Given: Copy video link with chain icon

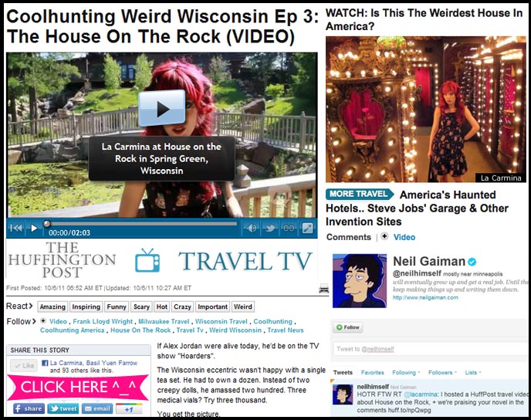Looking at the screenshot, I should [x=289, y=228].
